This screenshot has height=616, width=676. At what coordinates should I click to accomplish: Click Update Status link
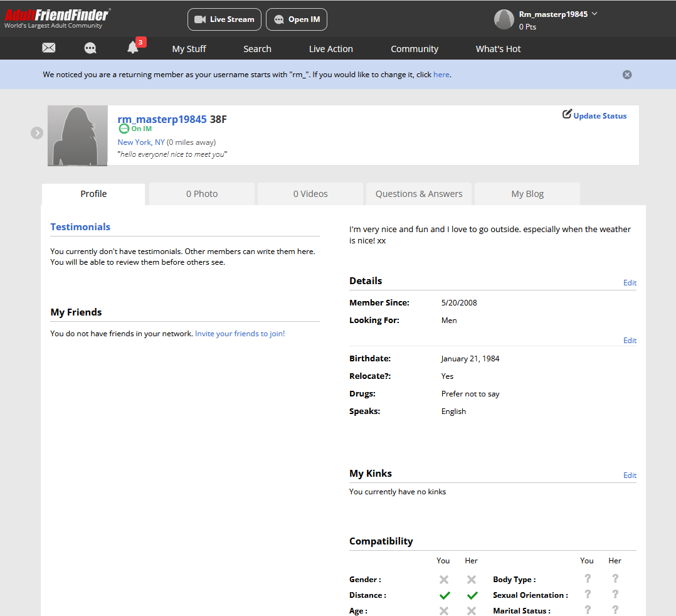[x=599, y=115]
